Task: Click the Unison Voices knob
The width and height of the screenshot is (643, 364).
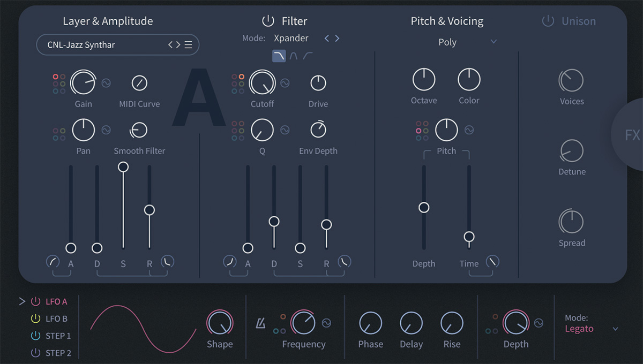Action: click(x=571, y=80)
